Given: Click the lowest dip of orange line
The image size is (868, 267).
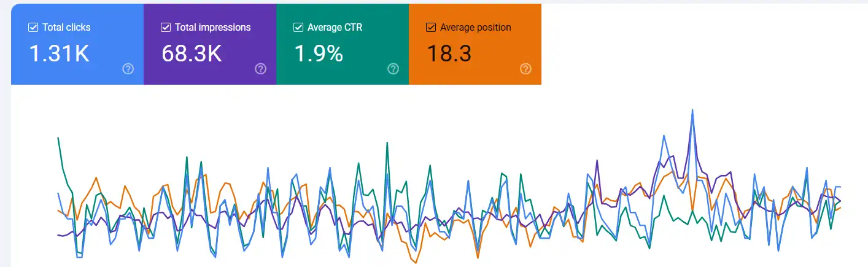Looking at the screenshot, I should coord(417,263).
